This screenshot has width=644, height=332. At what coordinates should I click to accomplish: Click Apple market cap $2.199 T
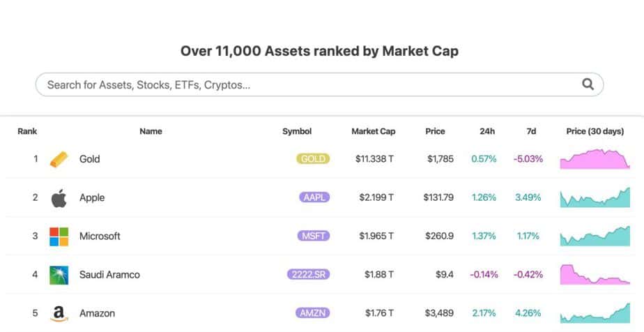(376, 197)
